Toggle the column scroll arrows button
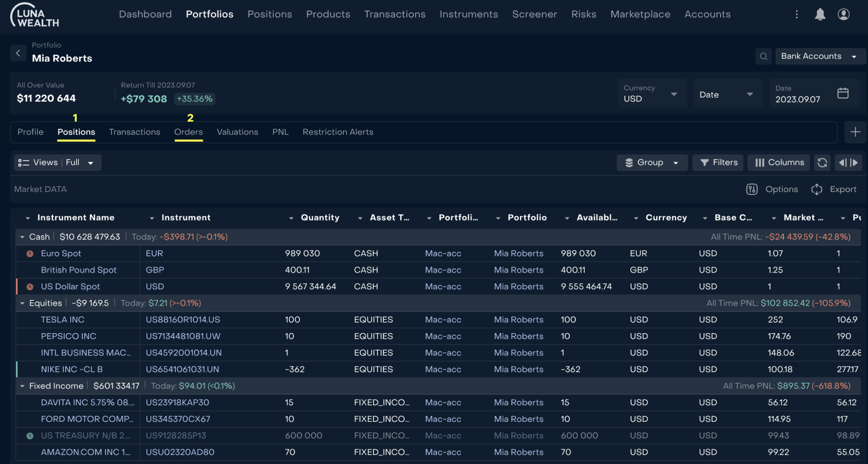This screenshot has width=868, height=464. 849,163
